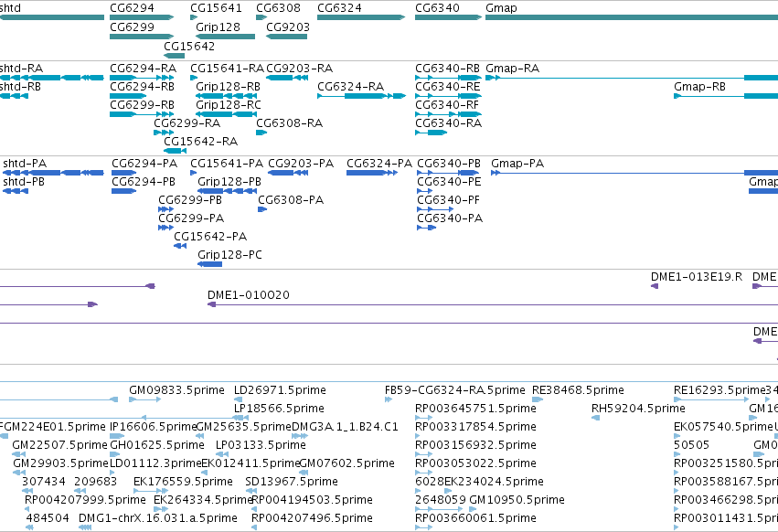Select the CG9203-PA protein label
The height and width of the screenshot is (532, 778).
(301, 164)
